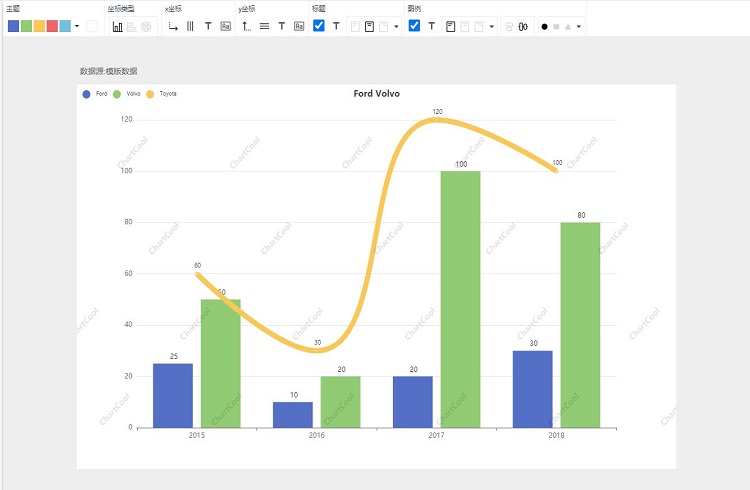
Task: Click the blue Ford bar for 2018
Action: 533,389
